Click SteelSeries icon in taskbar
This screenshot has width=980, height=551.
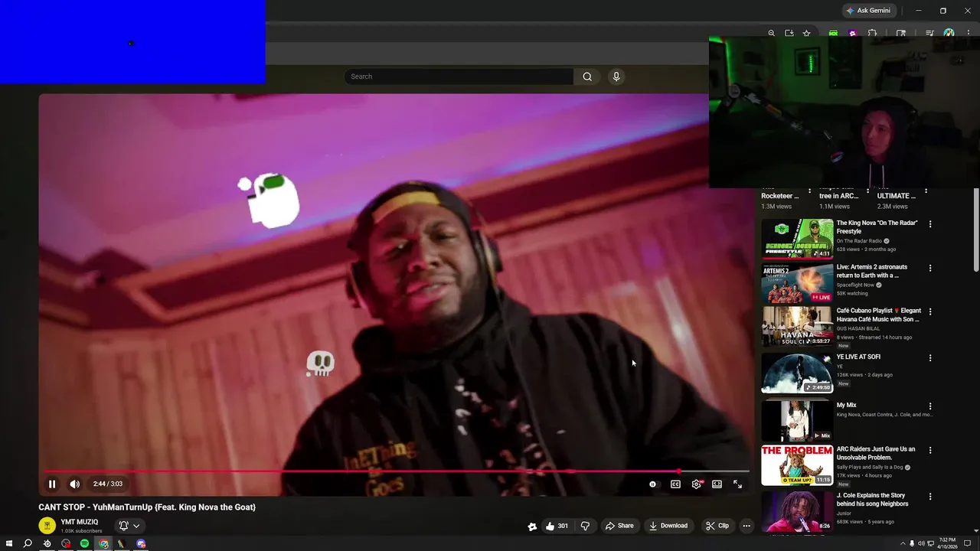(x=47, y=543)
